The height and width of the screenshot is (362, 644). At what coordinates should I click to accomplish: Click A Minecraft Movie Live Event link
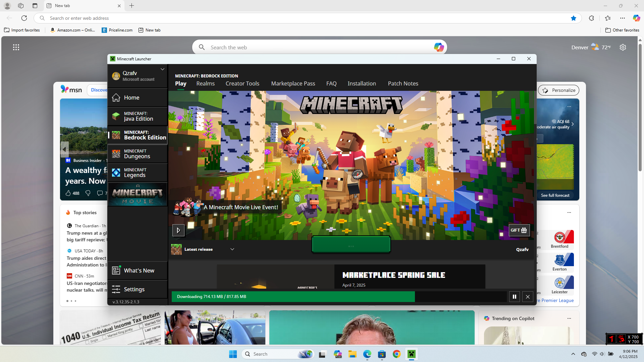click(x=241, y=207)
